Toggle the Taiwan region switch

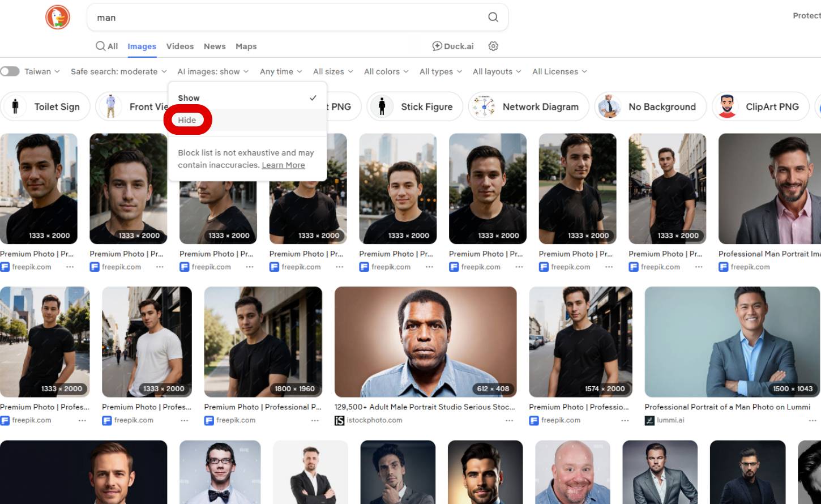click(x=10, y=71)
